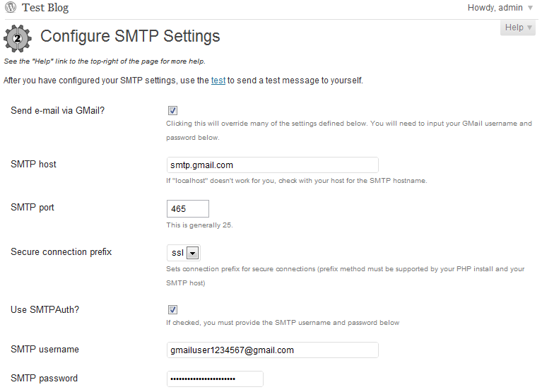The image size is (542, 392).
Task: Open the Test Blog site link
Action: (x=45, y=8)
